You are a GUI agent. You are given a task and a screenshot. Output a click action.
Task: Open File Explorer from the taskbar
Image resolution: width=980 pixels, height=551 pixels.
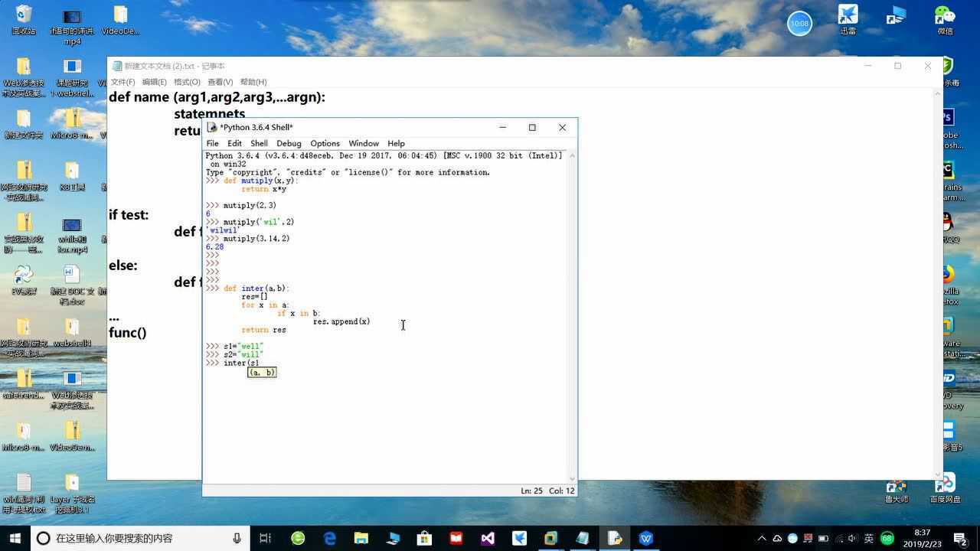(361, 538)
